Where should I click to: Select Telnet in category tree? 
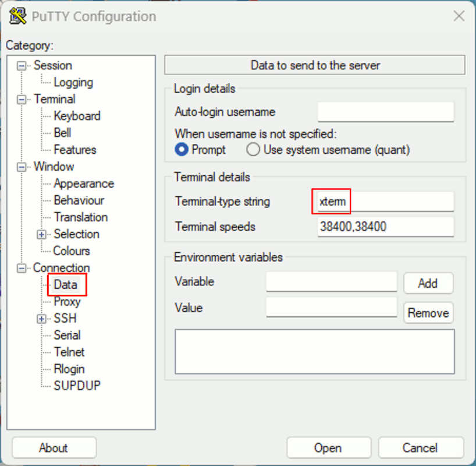[69, 352]
